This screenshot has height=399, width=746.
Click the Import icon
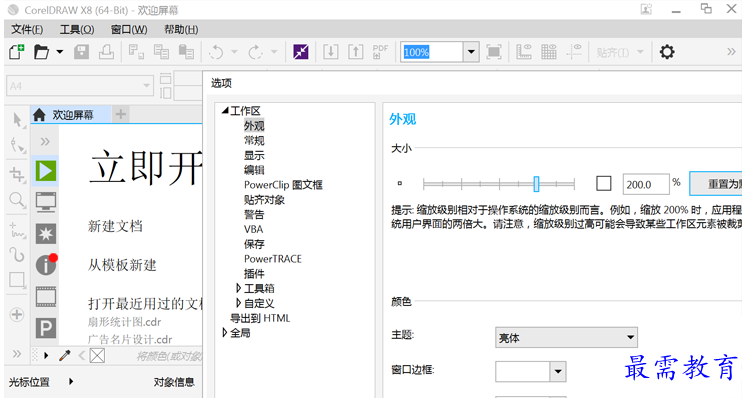[x=331, y=52]
